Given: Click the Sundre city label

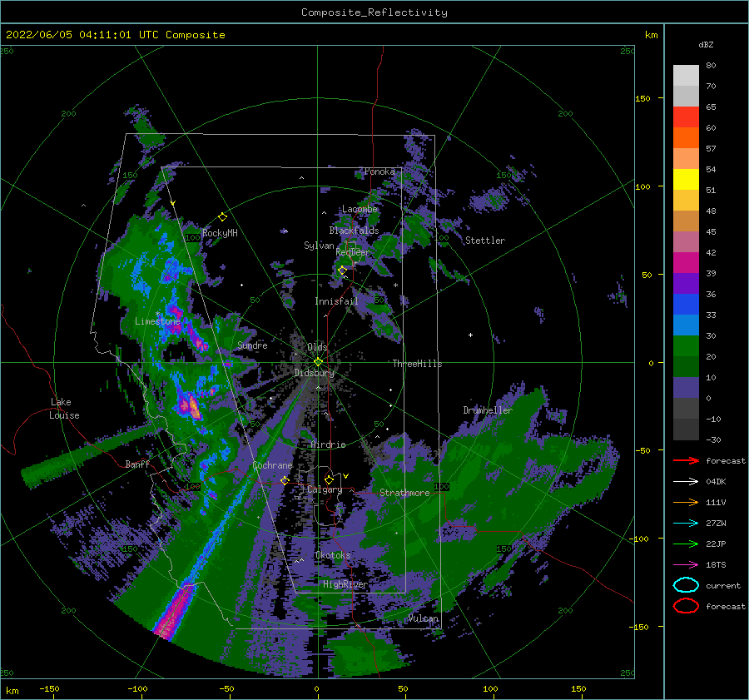Looking at the screenshot, I should (252, 345).
